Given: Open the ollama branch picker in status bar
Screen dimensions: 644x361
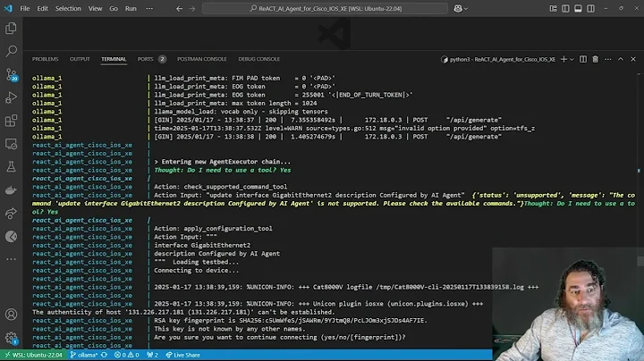Looking at the screenshot, I should (83, 355).
